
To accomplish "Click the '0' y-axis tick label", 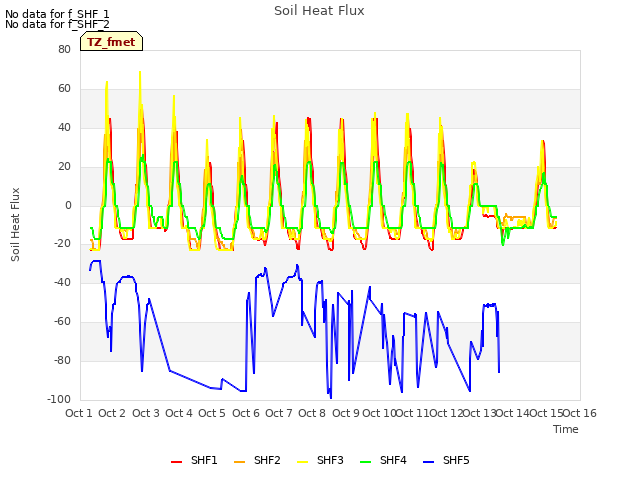I will [x=68, y=206].
